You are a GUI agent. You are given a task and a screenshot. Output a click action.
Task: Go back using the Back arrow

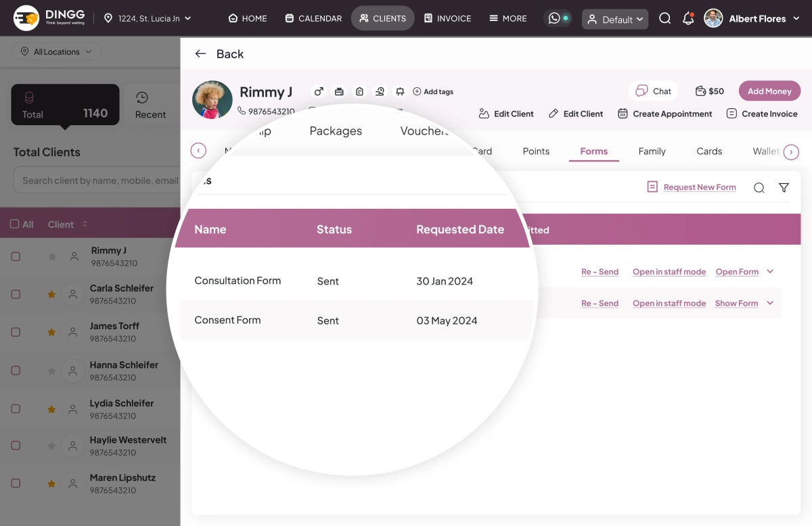[200, 54]
